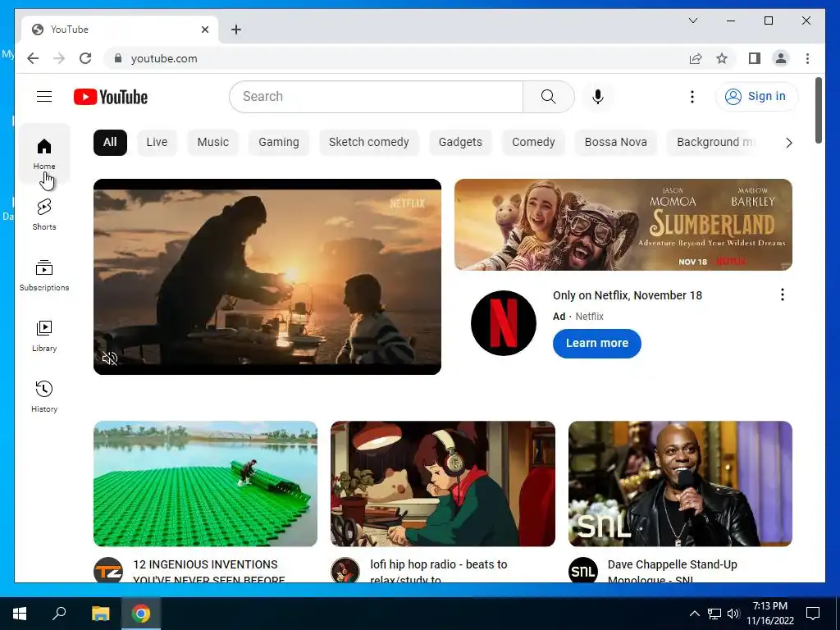
Task: Select the All filter chip
Action: (x=110, y=143)
